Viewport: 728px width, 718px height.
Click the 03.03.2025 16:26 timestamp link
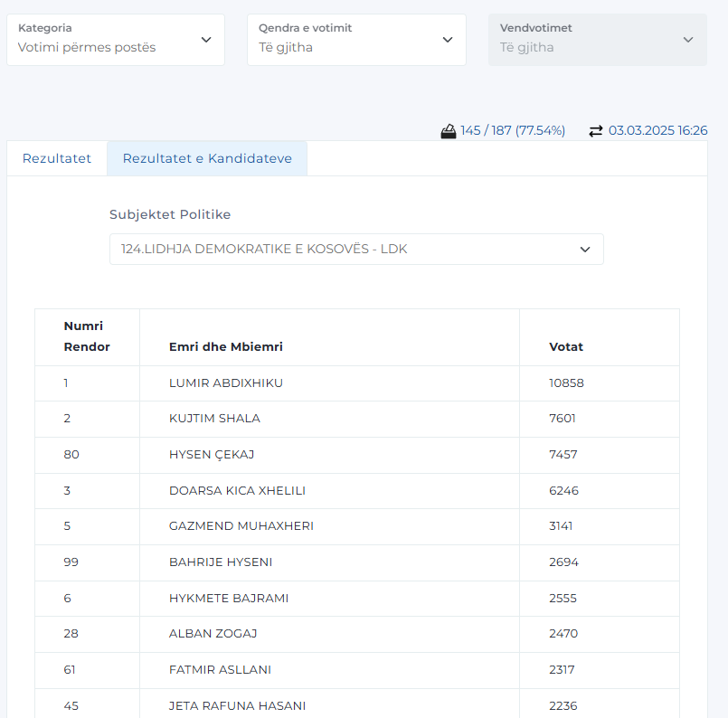coord(657,130)
